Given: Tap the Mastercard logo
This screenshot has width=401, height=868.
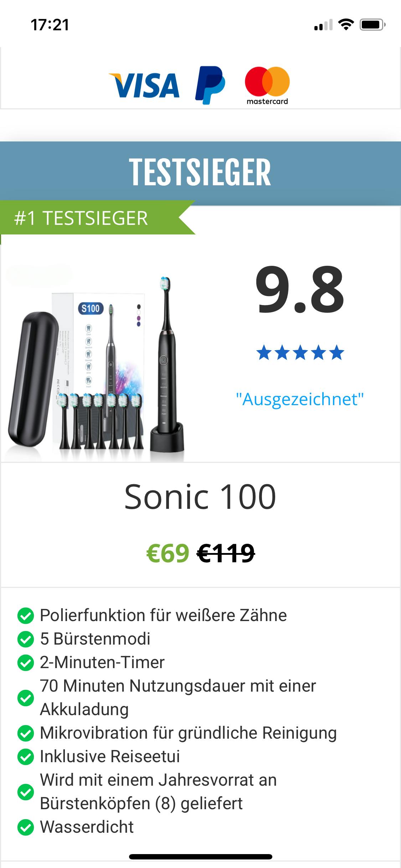Looking at the screenshot, I should [x=267, y=86].
